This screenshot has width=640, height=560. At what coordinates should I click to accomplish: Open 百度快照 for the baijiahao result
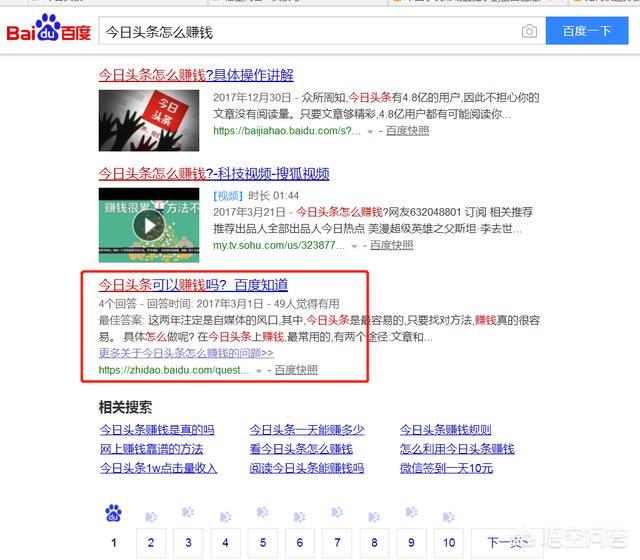[407, 131]
